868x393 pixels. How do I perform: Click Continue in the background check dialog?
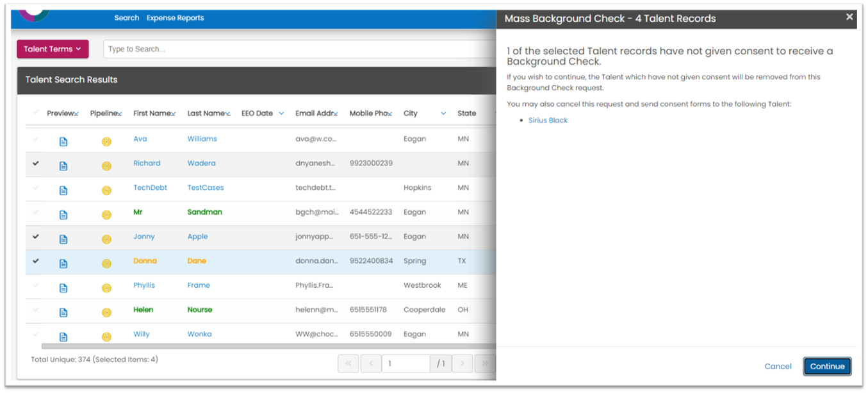tap(827, 366)
